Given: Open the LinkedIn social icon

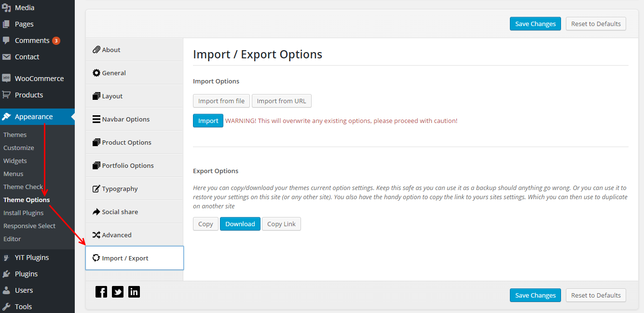Looking at the screenshot, I should pyautogui.click(x=134, y=292).
